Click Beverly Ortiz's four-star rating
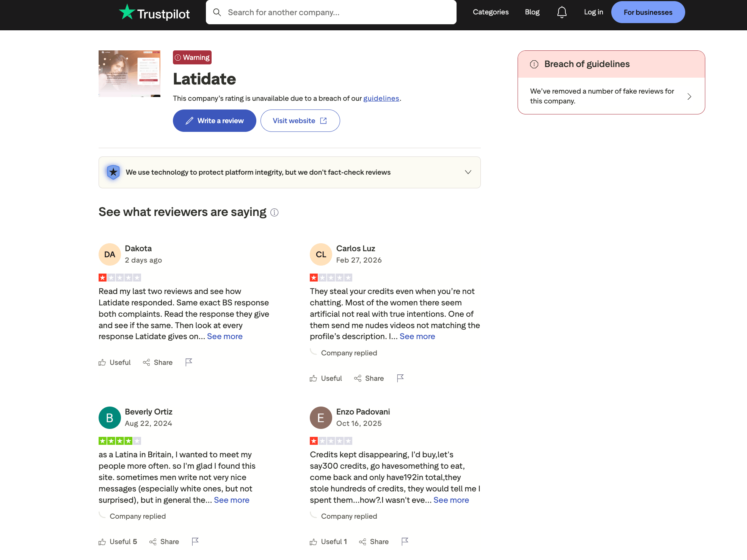 pos(120,441)
